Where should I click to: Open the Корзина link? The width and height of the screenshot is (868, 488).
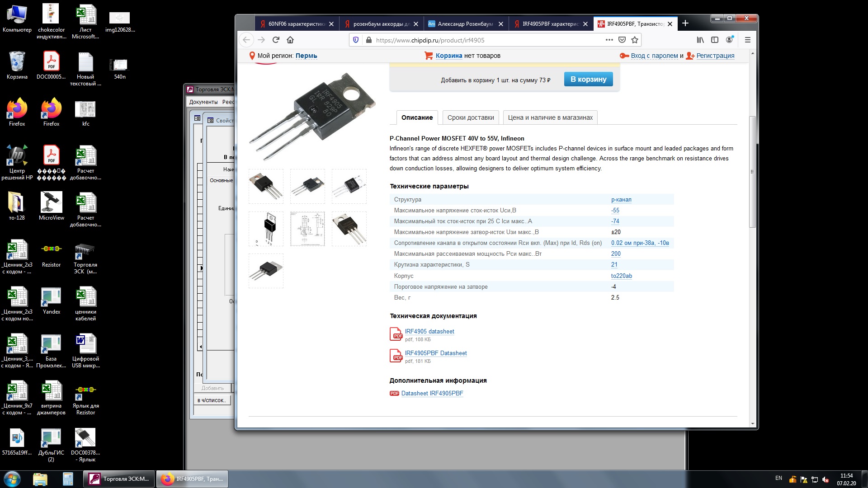tap(448, 56)
